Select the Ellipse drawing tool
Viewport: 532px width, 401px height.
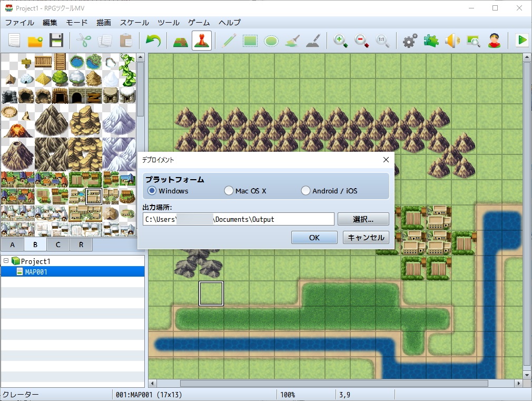coord(271,41)
